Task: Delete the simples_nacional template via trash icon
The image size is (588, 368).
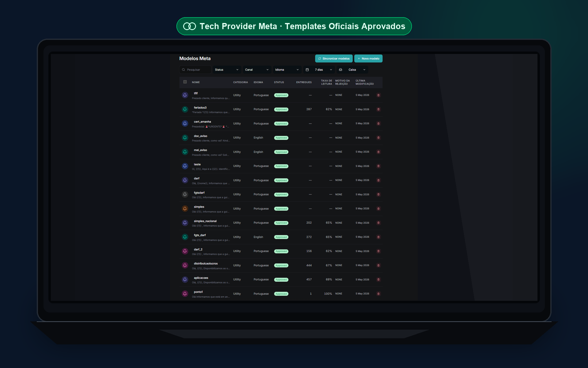Action: click(379, 223)
